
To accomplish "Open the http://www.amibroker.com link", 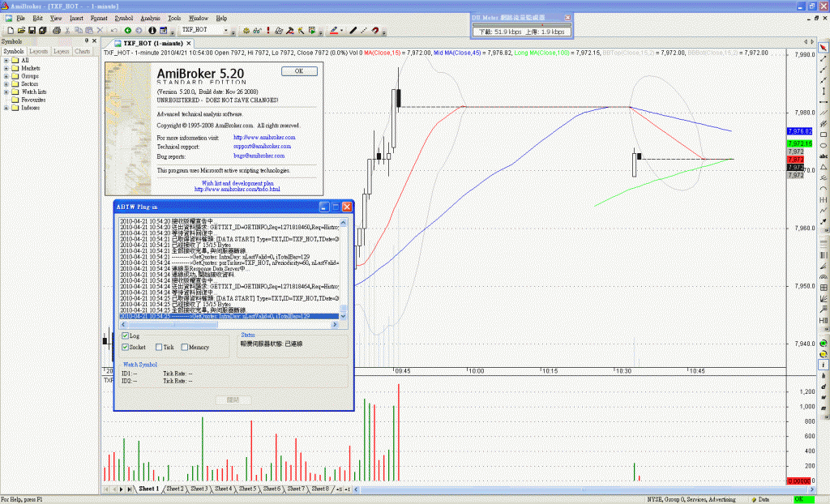I will [x=264, y=138].
